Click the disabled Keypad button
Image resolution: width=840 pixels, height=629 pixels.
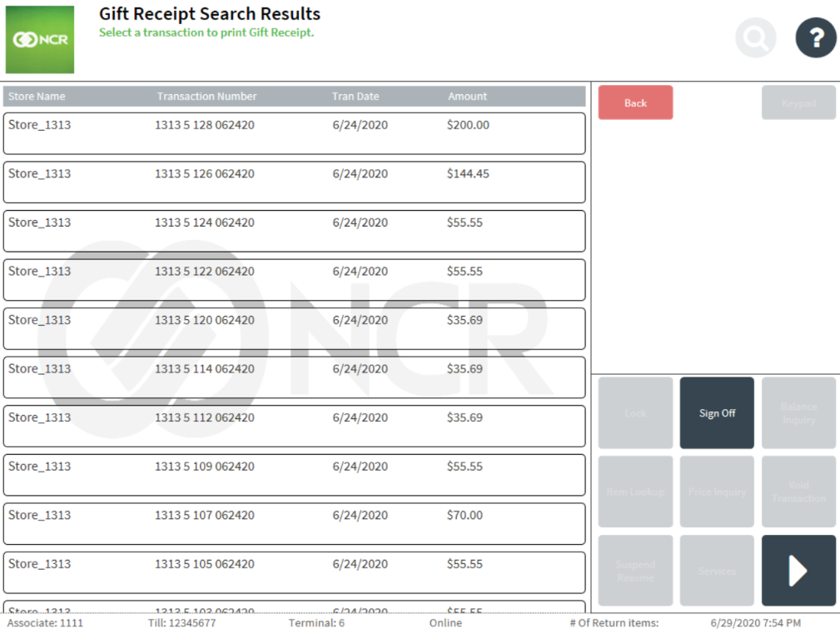(798, 102)
